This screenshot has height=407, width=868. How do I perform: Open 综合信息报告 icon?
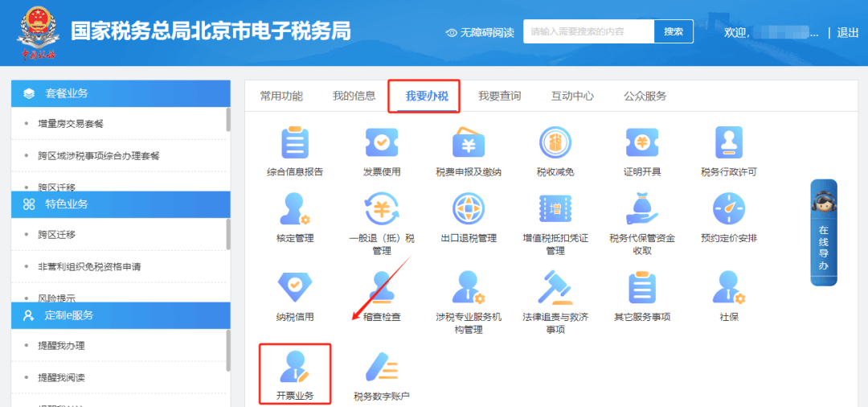[295, 143]
